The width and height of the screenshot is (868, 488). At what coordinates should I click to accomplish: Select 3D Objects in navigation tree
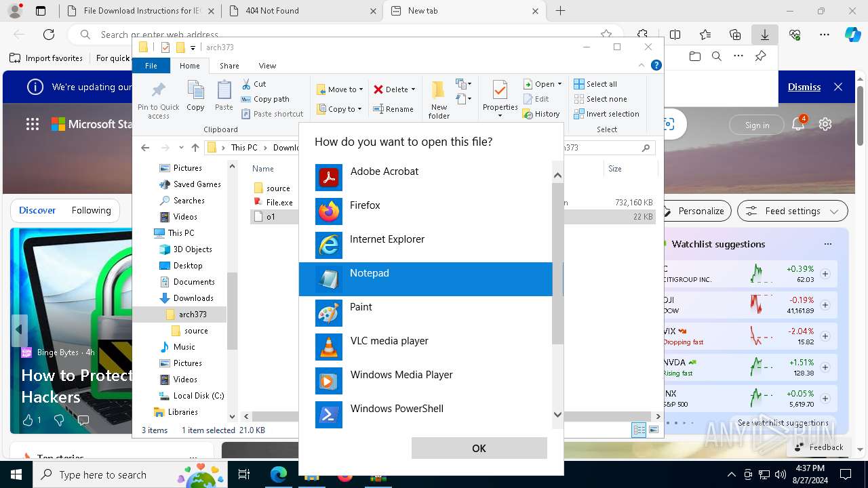[186, 249]
